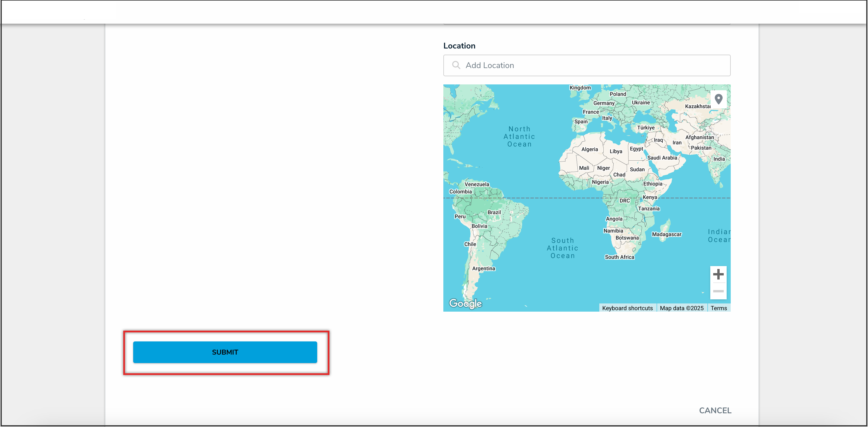Screen dimensions: 868x427
Task: Open the map Terms link
Action: tap(718, 308)
